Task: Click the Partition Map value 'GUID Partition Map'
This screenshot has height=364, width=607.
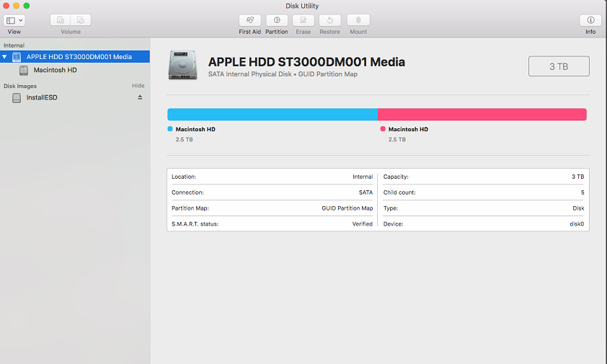Action: click(x=347, y=208)
